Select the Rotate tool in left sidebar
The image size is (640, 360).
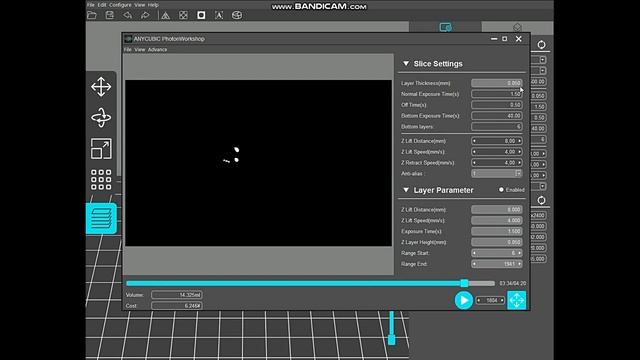click(101, 118)
